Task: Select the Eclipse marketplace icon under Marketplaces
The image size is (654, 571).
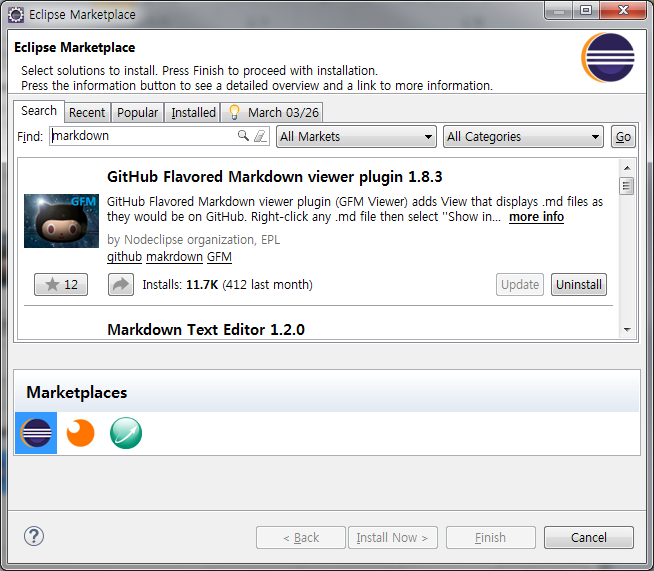Action: pyautogui.click(x=36, y=433)
